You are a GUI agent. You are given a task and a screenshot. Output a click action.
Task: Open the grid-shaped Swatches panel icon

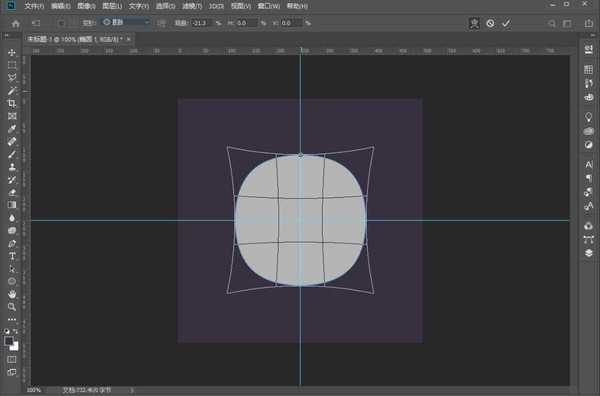589,69
